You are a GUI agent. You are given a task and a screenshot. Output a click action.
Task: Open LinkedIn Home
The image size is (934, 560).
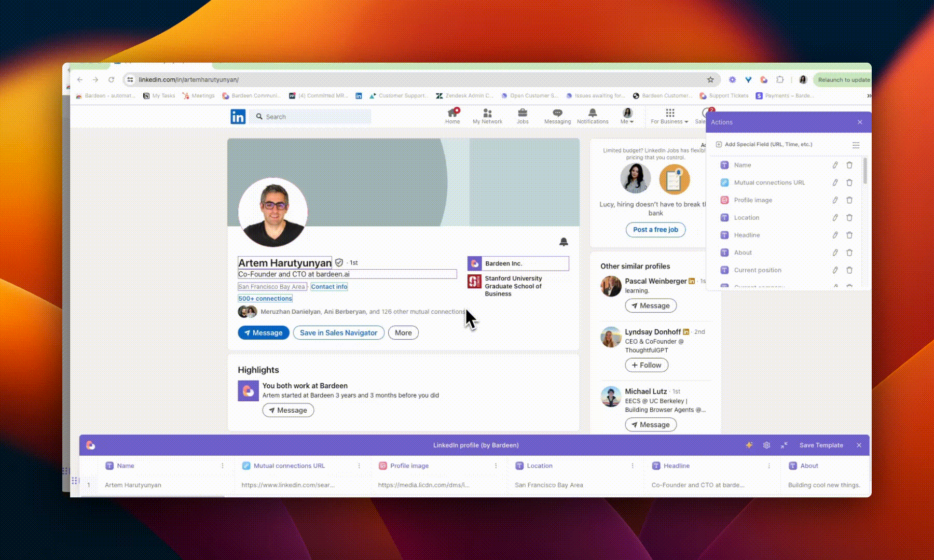[452, 116]
